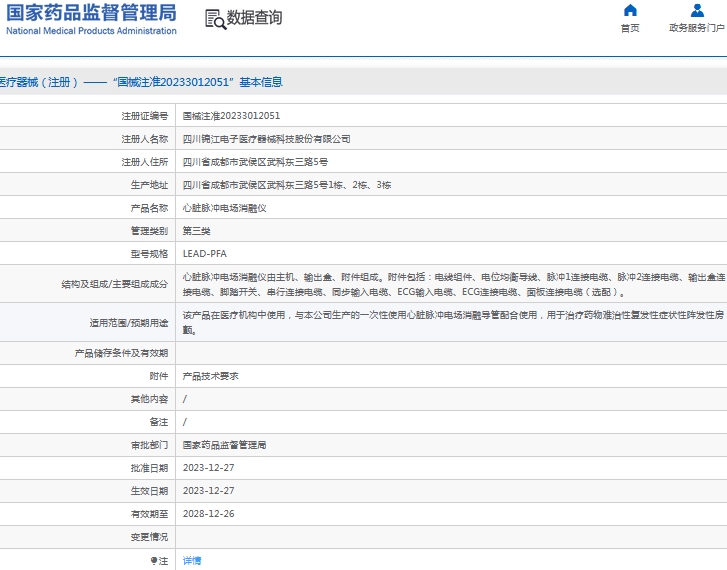Click the 产品储存条件及有效期 label

121,353
